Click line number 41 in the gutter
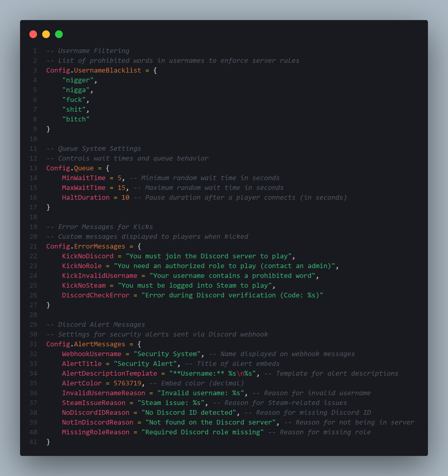Image resolution: width=448 pixels, height=476 pixels. pyautogui.click(x=33, y=442)
